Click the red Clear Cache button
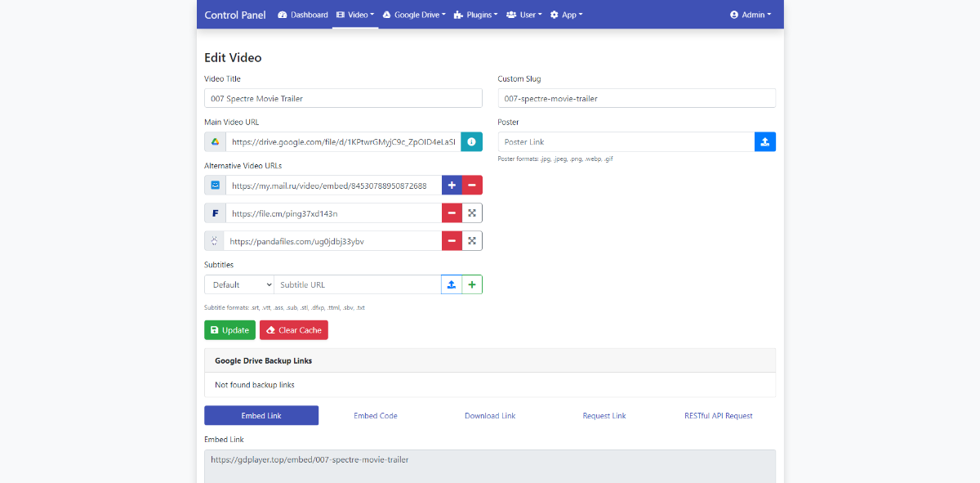 [x=293, y=330]
